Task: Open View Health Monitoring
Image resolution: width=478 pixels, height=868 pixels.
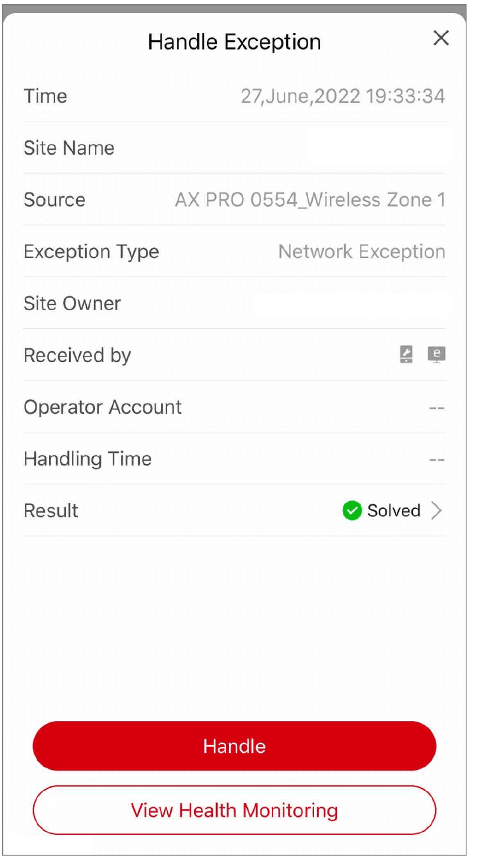Action: tap(234, 810)
